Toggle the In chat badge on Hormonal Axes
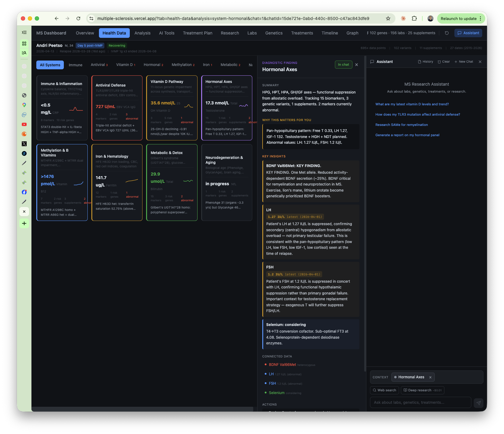504x434 pixels. tap(343, 64)
